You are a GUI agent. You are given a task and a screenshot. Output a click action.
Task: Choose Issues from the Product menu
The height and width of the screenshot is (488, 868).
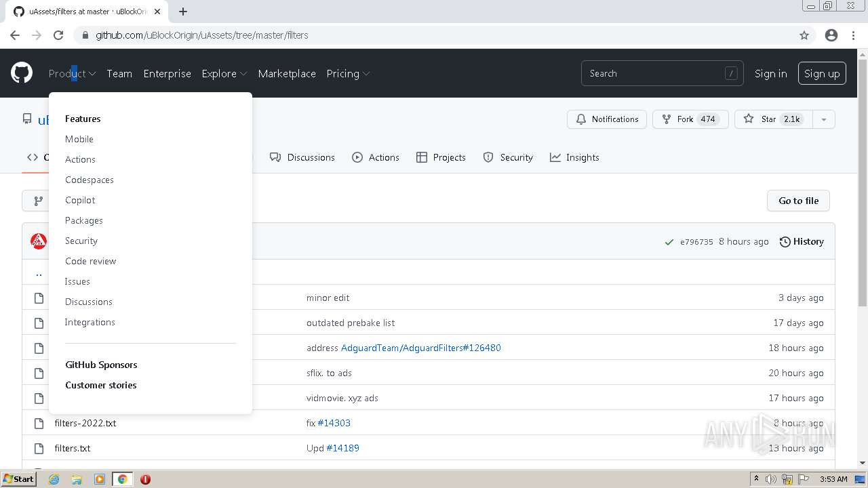click(77, 281)
